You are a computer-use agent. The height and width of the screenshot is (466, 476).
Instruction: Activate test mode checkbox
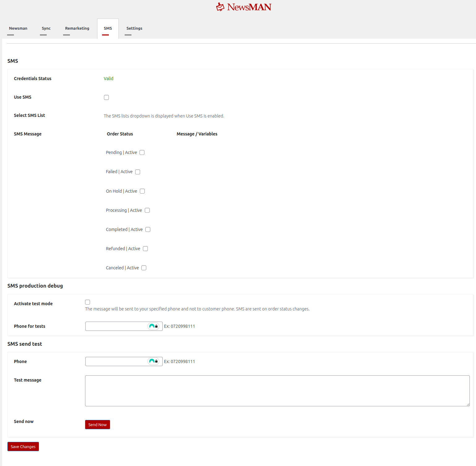click(x=88, y=302)
